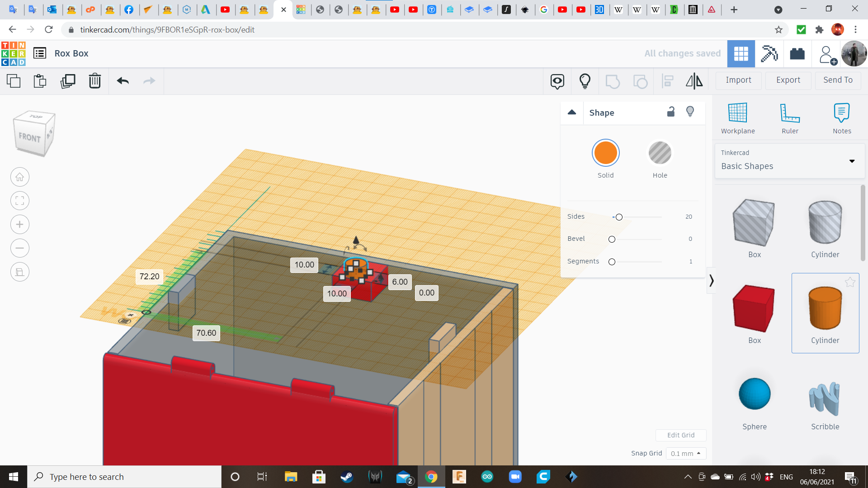Screen dimensions: 868x488
Task: Click the Edit Grid button
Action: pyautogui.click(x=680, y=435)
